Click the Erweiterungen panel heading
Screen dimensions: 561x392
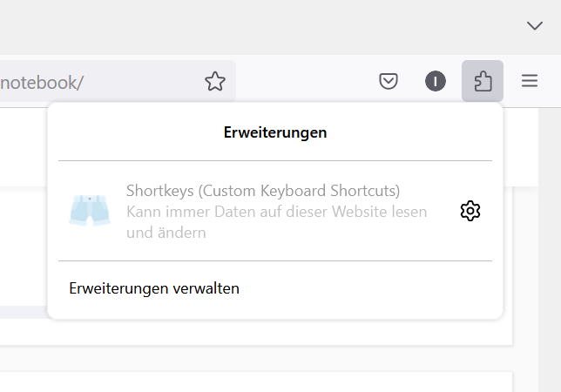275,133
